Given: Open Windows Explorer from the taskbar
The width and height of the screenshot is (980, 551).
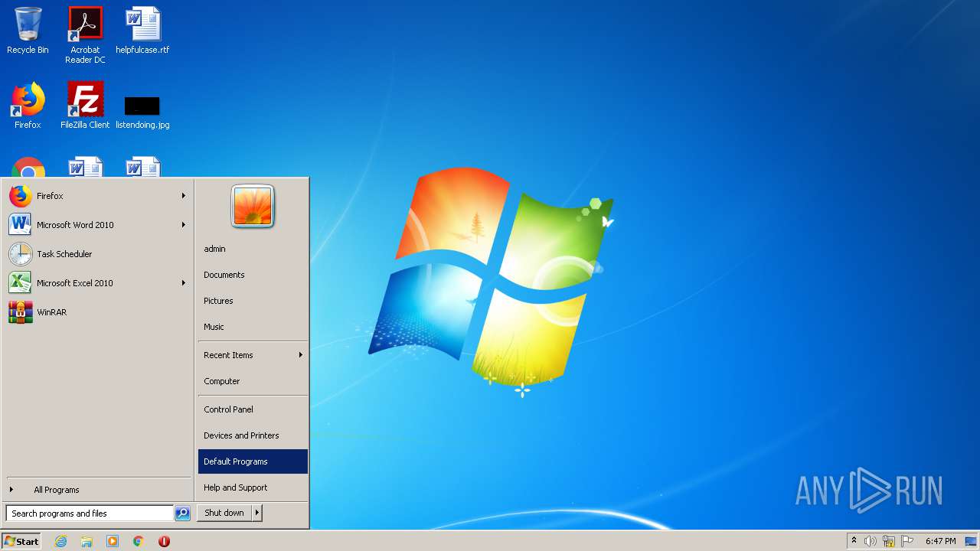Looking at the screenshot, I should click(87, 541).
